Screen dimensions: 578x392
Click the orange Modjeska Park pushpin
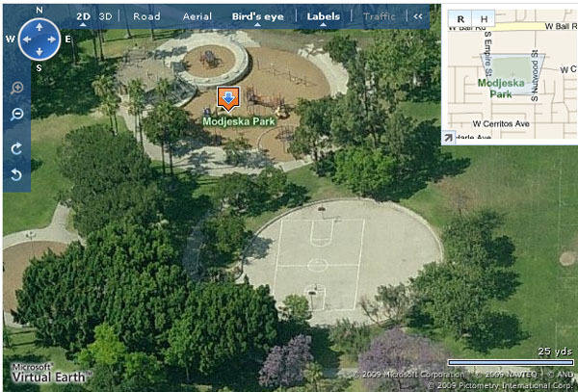(x=228, y=99)
